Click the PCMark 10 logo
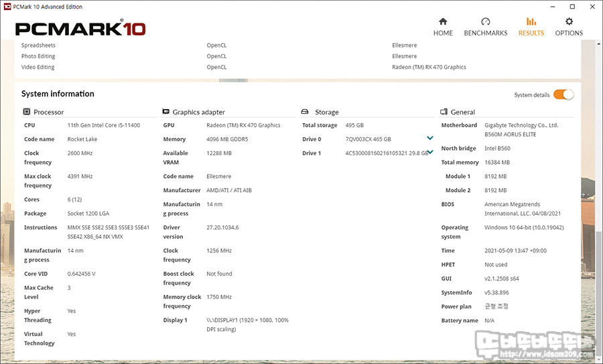Screen dimensions: 603x364 (x=80, y=29)
